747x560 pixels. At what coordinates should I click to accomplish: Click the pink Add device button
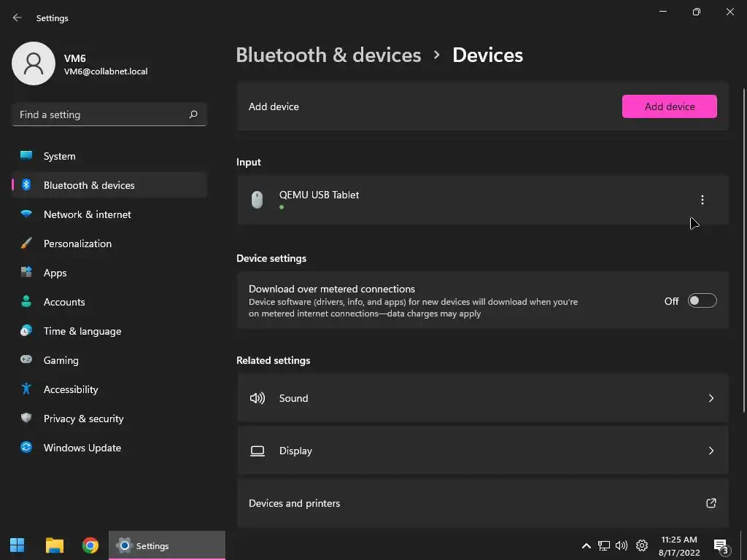tap(669, 106)
